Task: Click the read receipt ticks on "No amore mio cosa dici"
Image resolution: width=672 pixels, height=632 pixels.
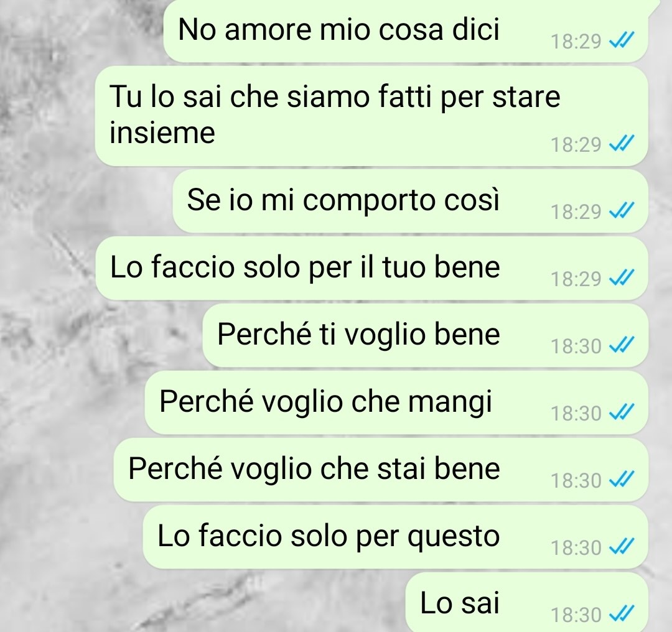Action: (x=621, y=40)
